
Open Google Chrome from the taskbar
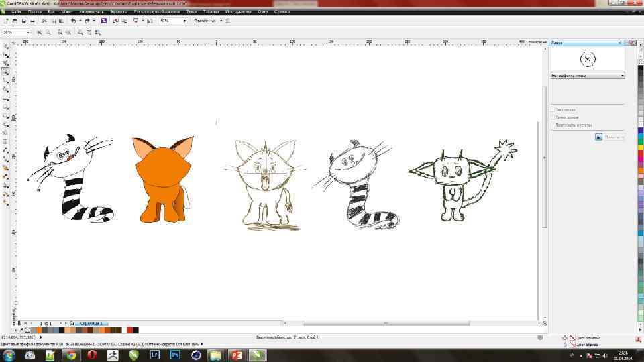72,355
